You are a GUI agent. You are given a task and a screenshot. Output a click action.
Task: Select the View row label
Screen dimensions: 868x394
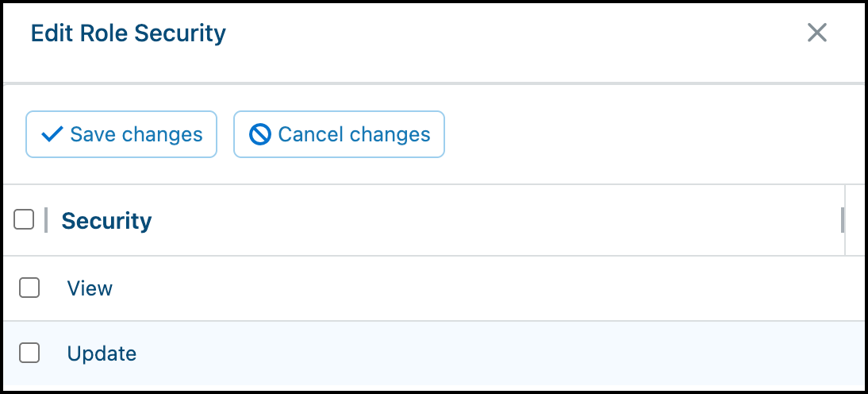[90, 288]
